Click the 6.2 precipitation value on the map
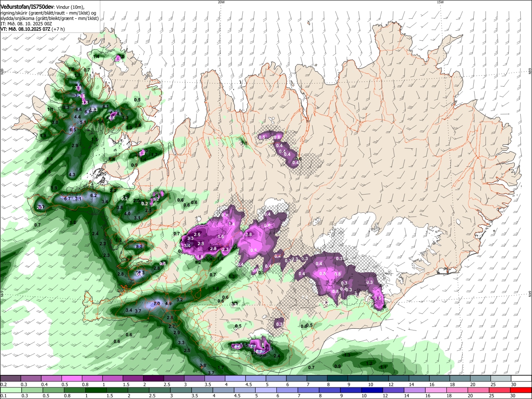 pyautogui.click(x=94, y=195)
